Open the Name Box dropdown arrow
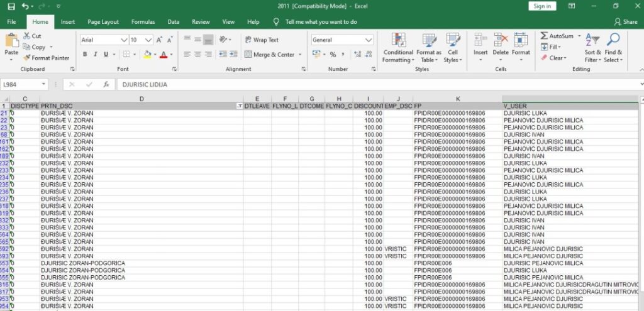644x311 pixels. coord(44,85)
